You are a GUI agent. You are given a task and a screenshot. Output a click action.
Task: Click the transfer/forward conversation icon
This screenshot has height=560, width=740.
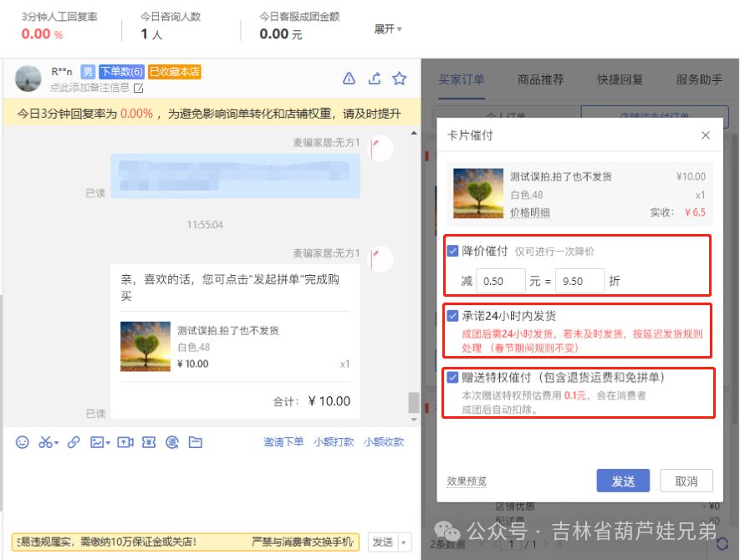374,77
